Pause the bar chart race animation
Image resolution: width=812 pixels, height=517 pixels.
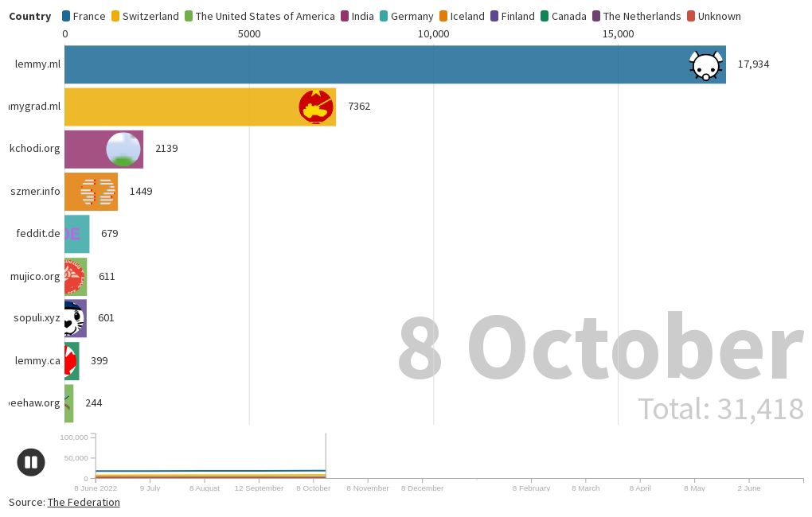click(x=31, y=462)
